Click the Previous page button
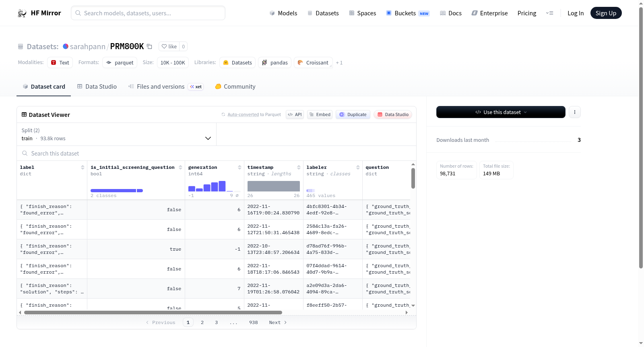The width and height of the screenshot is (644, 347). click(x=161, y=322)
